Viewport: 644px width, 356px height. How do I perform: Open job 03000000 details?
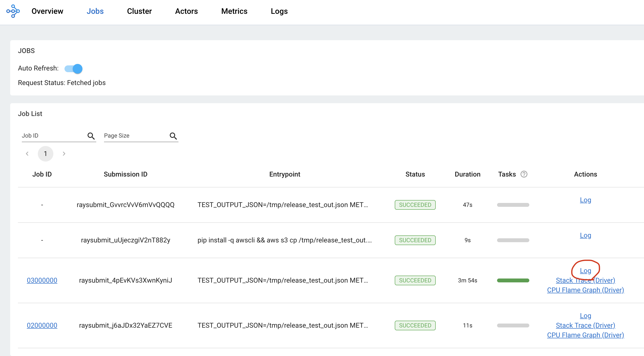(x=42, y=280)
